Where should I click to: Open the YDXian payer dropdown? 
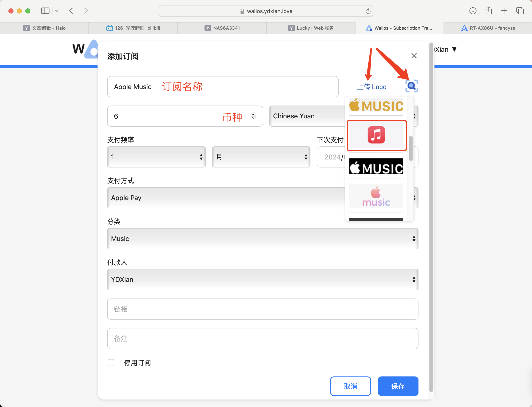[263, 280]
